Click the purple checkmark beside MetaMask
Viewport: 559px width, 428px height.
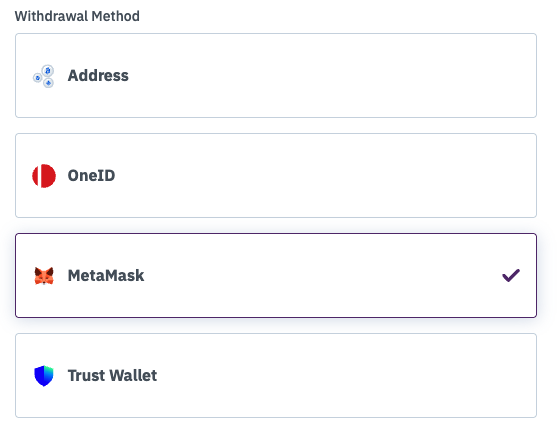(511, 275)
